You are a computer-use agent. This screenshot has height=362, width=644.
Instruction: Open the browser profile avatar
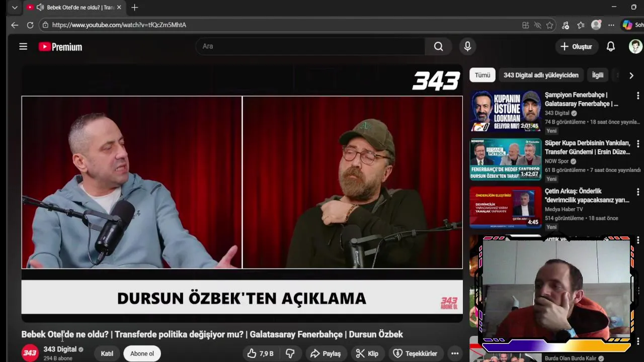coord(596,25)
